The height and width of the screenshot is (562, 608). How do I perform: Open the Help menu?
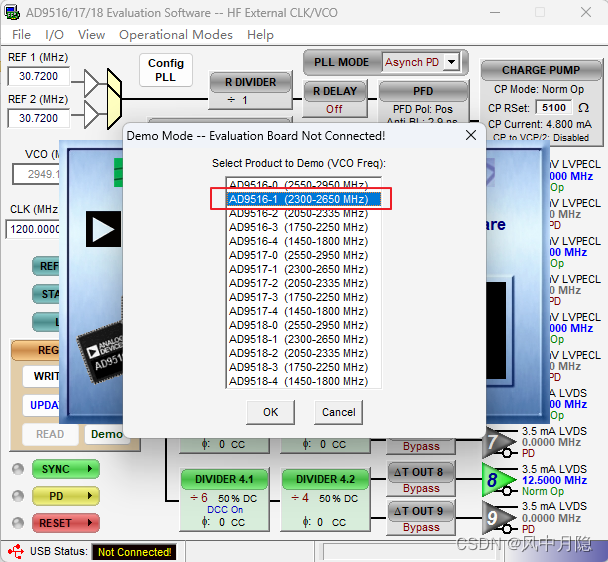260,35
